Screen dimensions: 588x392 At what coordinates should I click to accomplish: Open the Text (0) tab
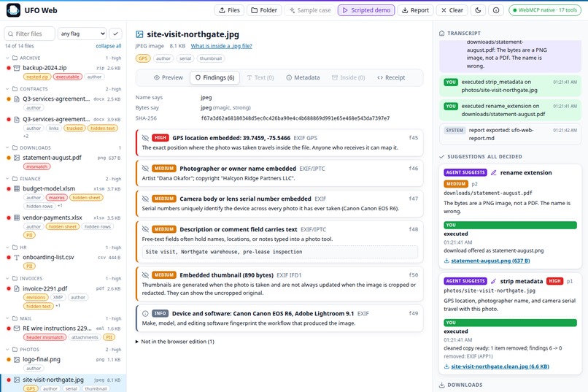pos(260,77)
